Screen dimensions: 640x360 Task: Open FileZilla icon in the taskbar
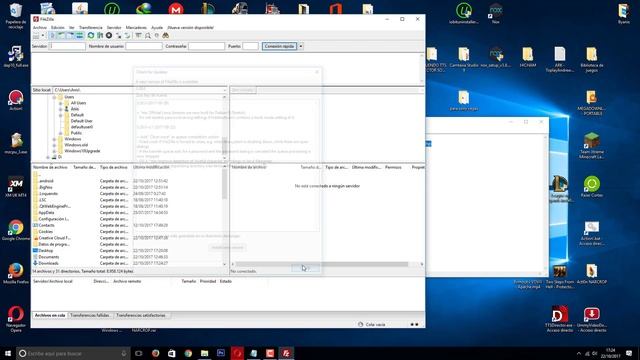[286, 353]
